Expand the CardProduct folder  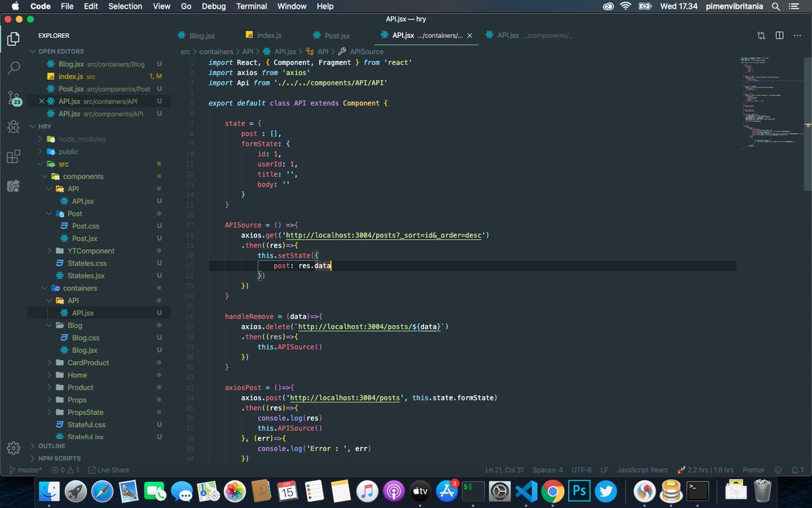tap(88, 362)
